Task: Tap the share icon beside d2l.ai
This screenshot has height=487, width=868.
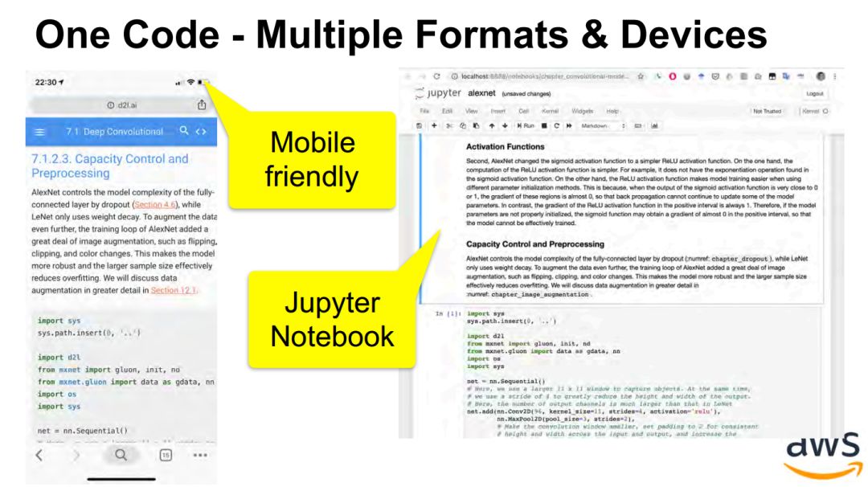Action: tap(202, 104)
